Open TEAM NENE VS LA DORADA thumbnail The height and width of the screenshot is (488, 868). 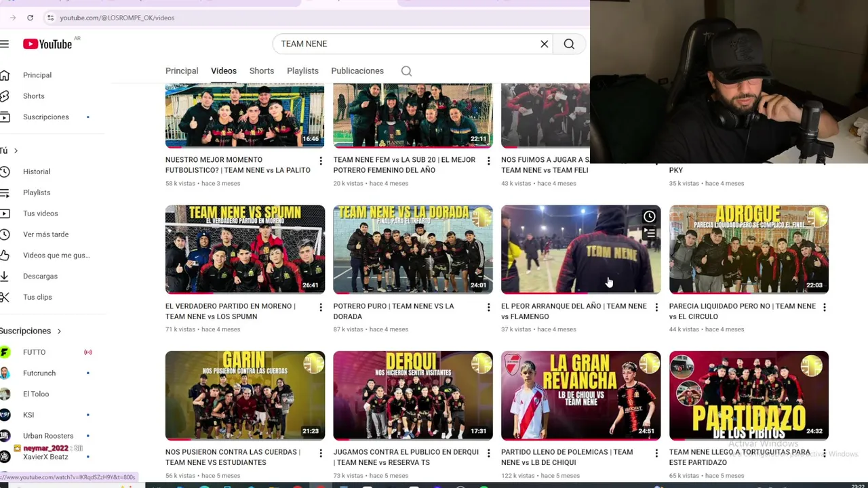coord(413,249)
